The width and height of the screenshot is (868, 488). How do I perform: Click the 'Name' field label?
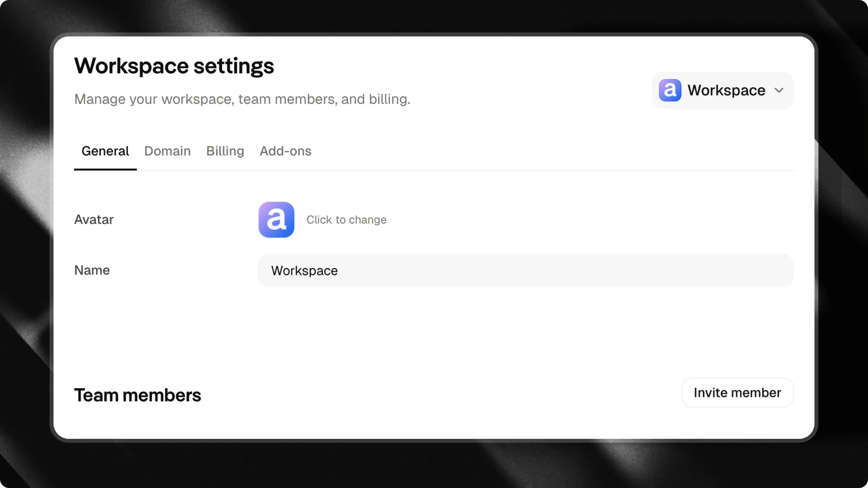coord(92,270)
